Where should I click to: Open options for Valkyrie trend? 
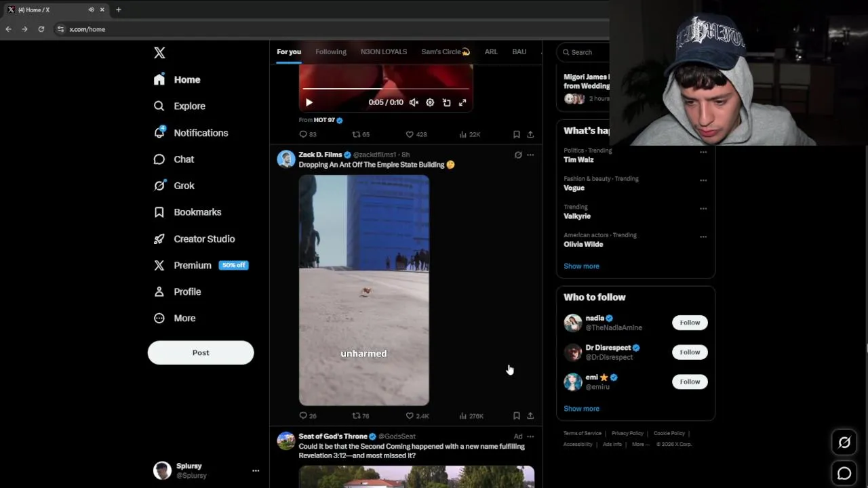(x=703, y=209)
